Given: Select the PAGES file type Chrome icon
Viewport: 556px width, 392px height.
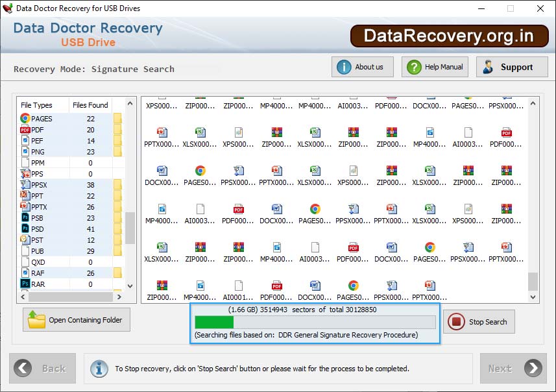Looking at the screenshot, I should point(25,118).
